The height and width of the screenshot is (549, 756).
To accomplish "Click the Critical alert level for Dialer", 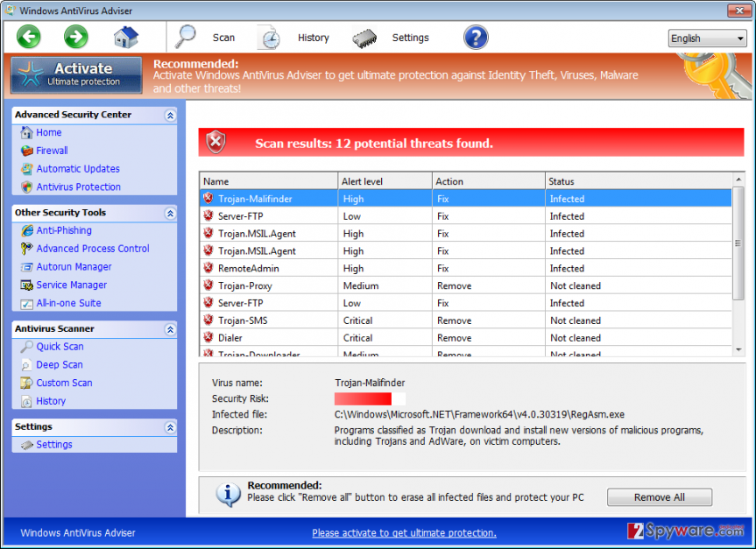I will [x=357, y=338].
